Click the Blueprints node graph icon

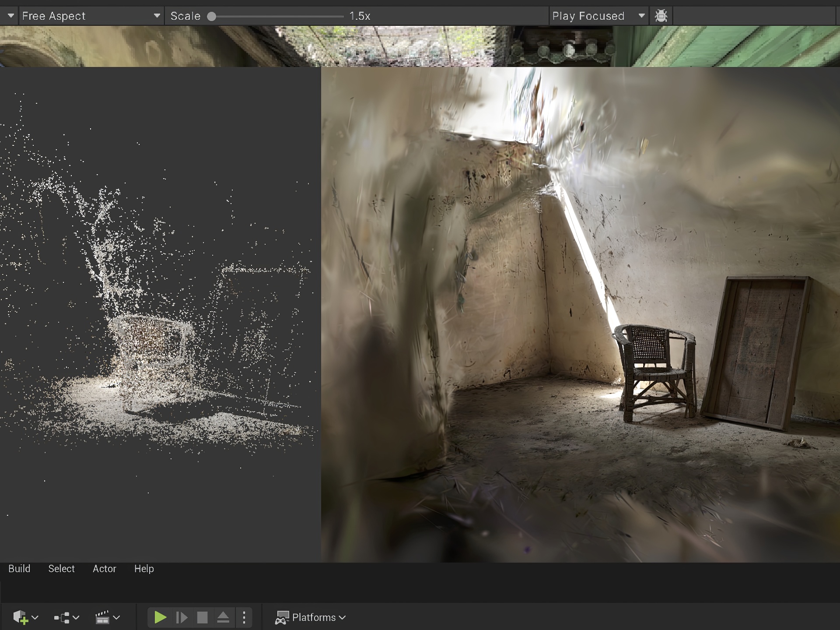[x=62, y=617]
